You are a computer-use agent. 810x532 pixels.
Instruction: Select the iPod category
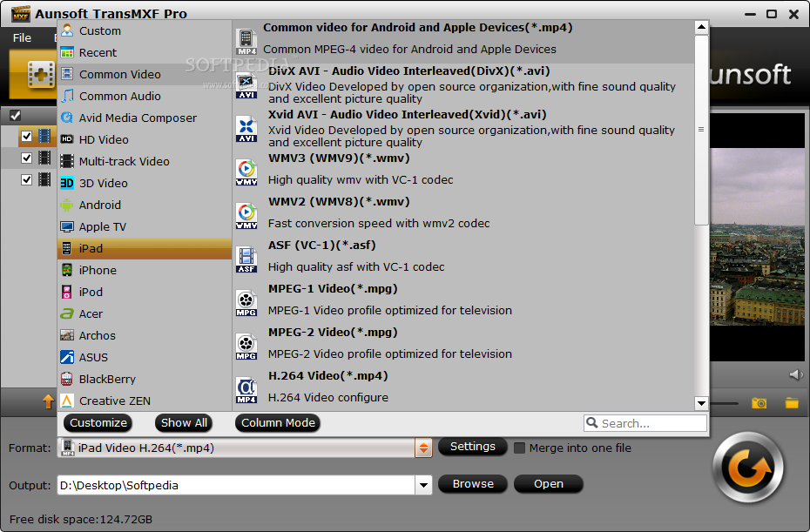pos(145,292)
